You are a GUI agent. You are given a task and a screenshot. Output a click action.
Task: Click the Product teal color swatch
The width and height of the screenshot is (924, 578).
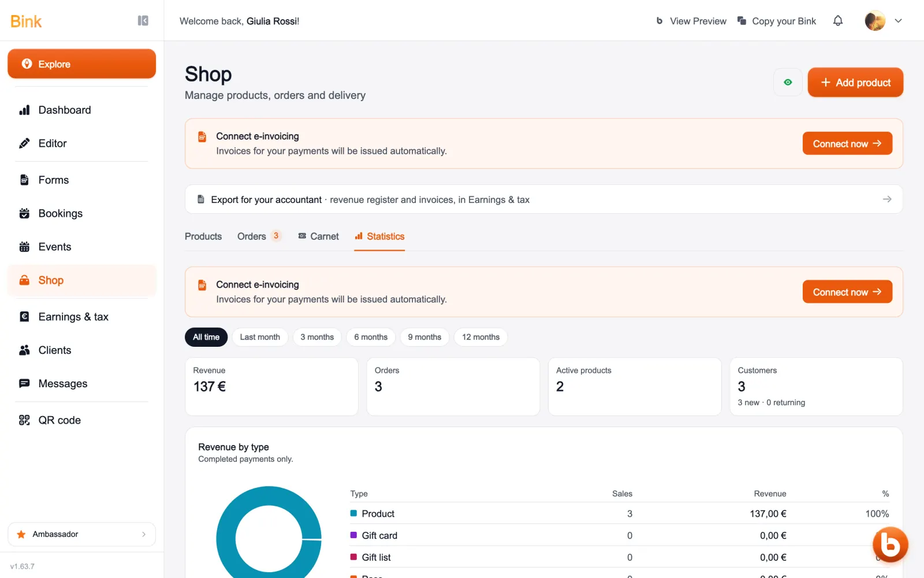click(353, 513)
